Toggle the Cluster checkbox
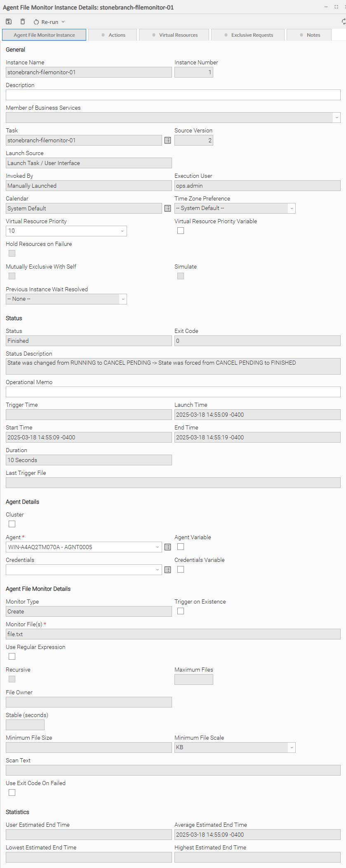Image resolution: width=346 pixels, height=868 pixels. pos(12,524)
